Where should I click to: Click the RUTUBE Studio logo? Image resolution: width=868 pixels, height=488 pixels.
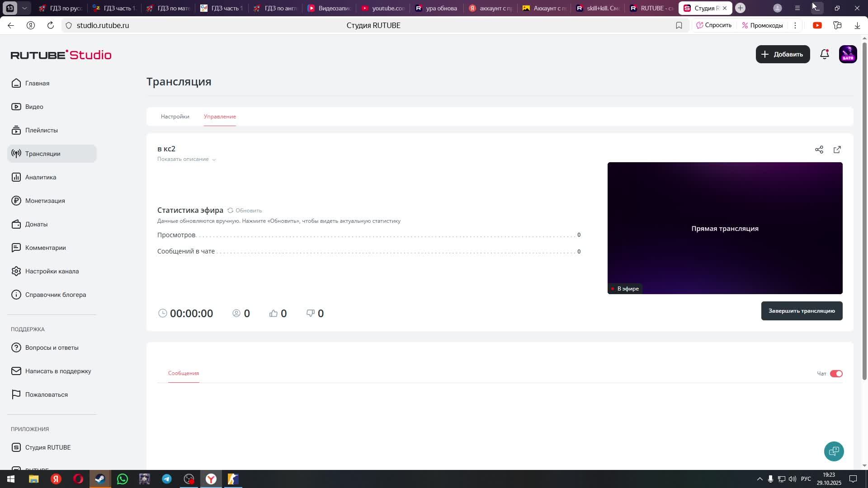pos(61,55)
